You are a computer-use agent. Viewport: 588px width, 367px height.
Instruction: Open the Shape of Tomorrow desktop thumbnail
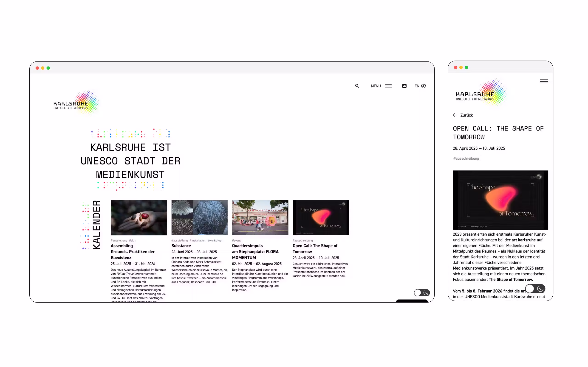[x=321, y=217]
